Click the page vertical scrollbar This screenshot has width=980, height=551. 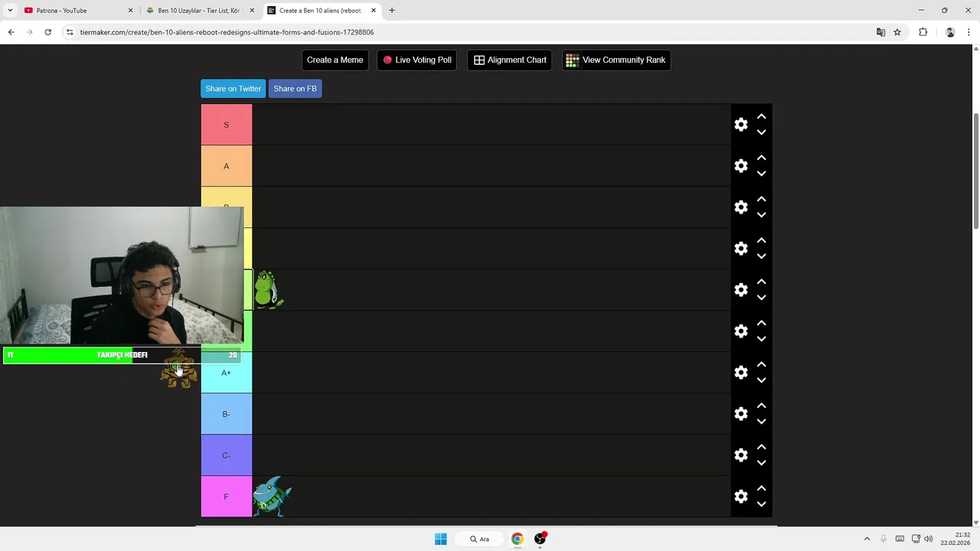point(975,170)
